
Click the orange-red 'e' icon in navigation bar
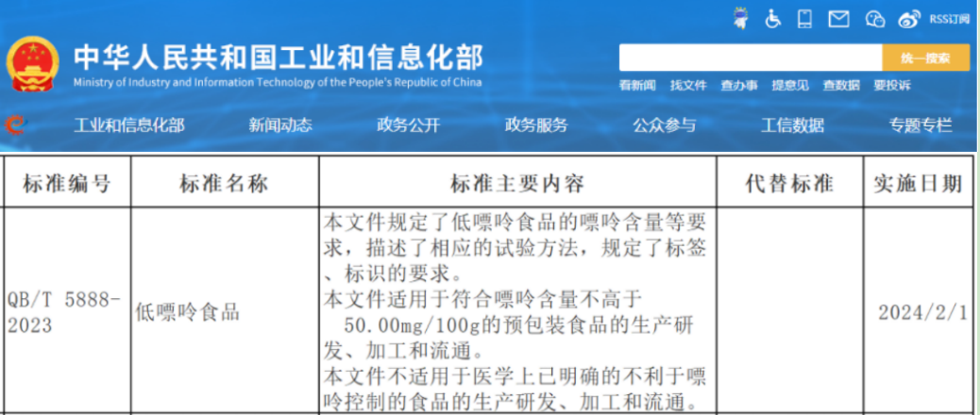point(15,124)
